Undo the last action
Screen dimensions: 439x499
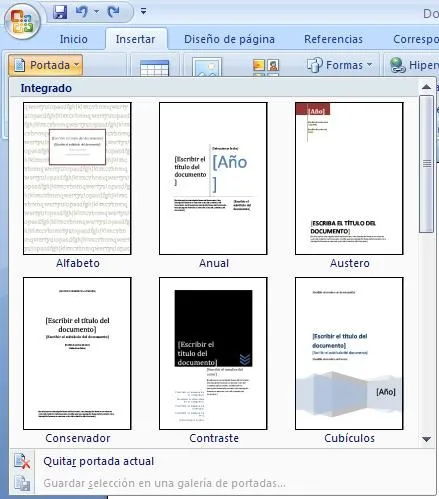click(x=81, y=12)
